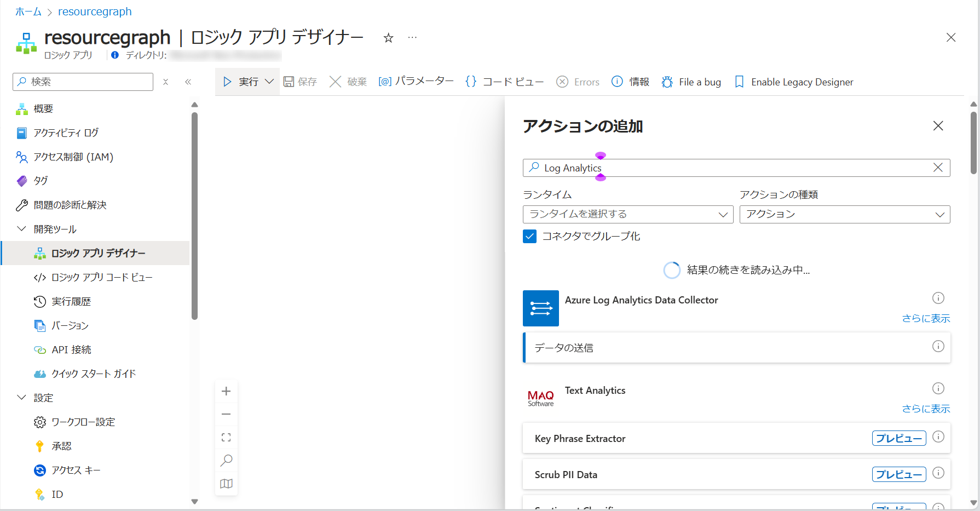Viewport: 980px width, 511px height.
Task: Select the Scrub PII Data action
Action: pyautogui.click(x=736, y=474)
